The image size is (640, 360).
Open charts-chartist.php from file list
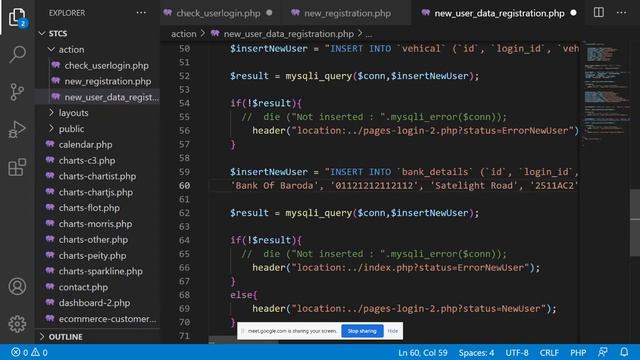(x=97, y=176)
